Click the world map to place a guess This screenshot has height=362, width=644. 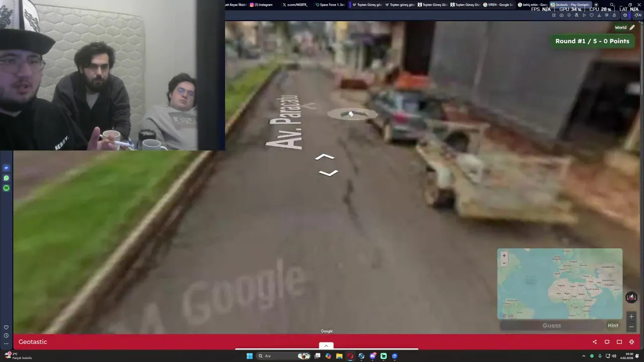coord(559,284)
